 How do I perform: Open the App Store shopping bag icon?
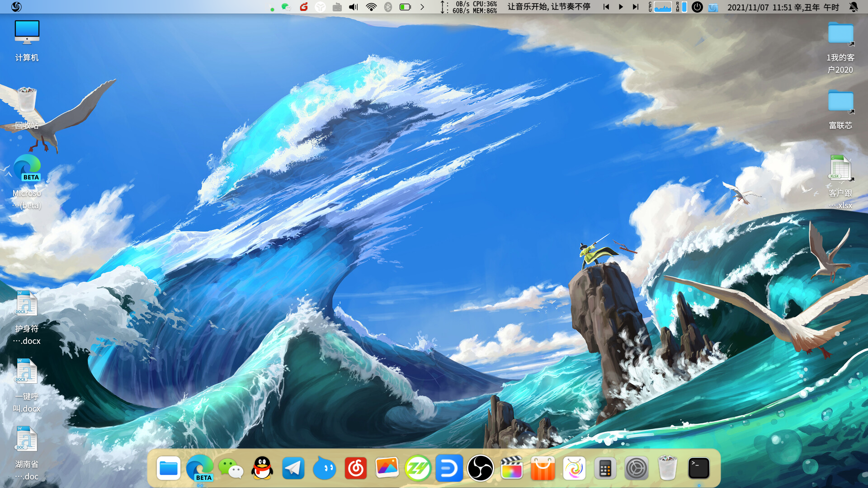[x=542, y=468]
